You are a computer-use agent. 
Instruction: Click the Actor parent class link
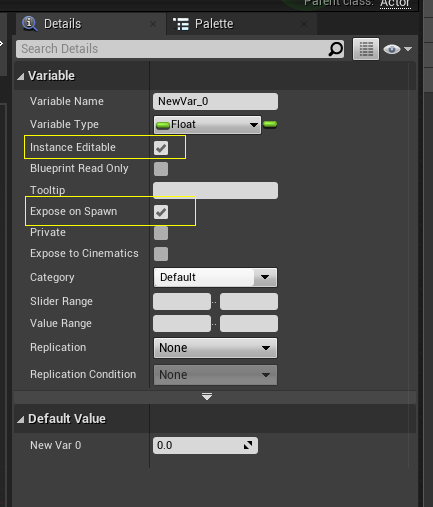[395, 3]
